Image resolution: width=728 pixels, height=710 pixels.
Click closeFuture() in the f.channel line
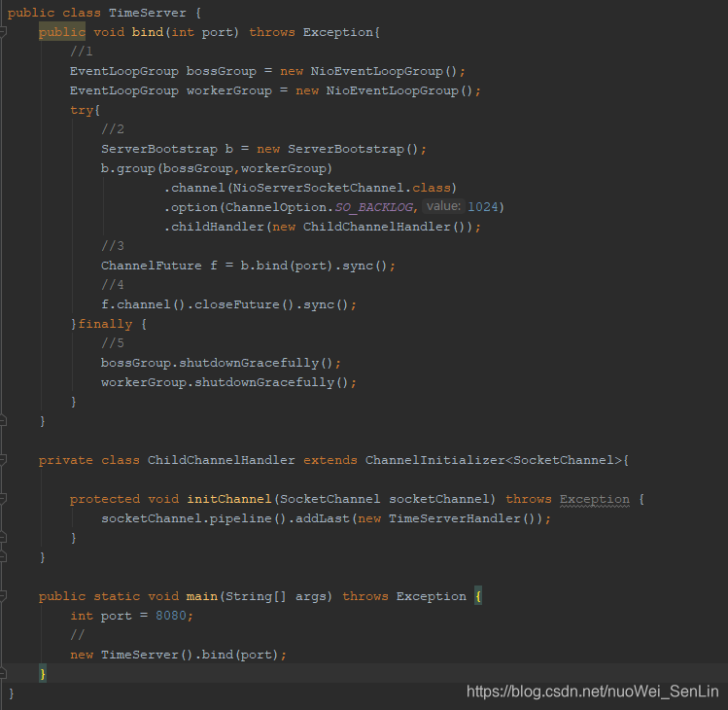tap(244, 304)
